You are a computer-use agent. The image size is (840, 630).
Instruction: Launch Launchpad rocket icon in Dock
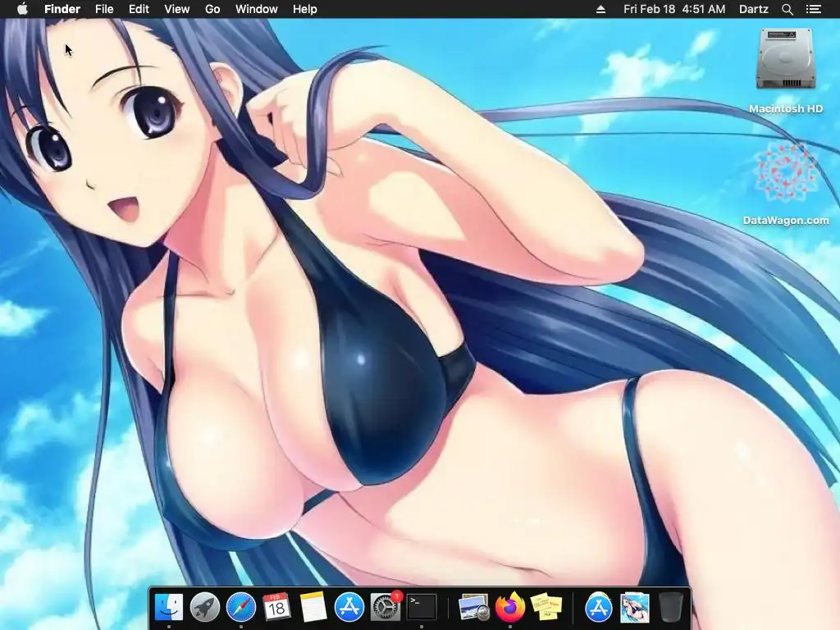point(204,608)
